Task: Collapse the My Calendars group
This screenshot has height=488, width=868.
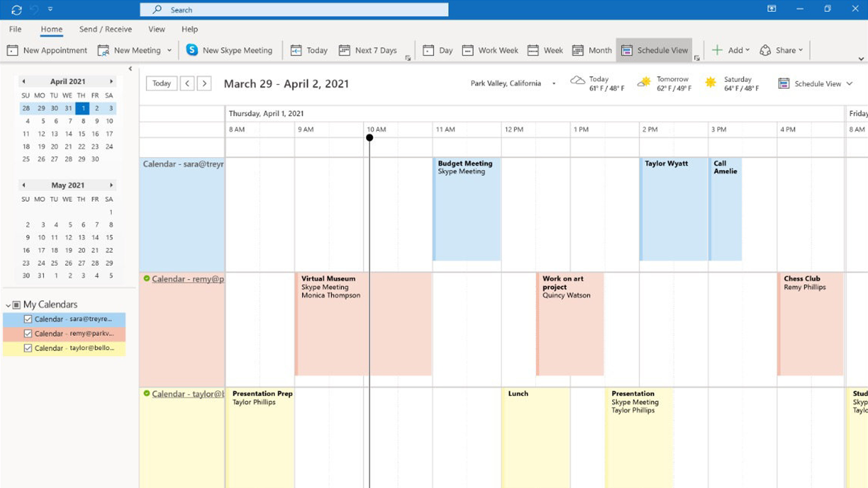Action: coord(8,305)
